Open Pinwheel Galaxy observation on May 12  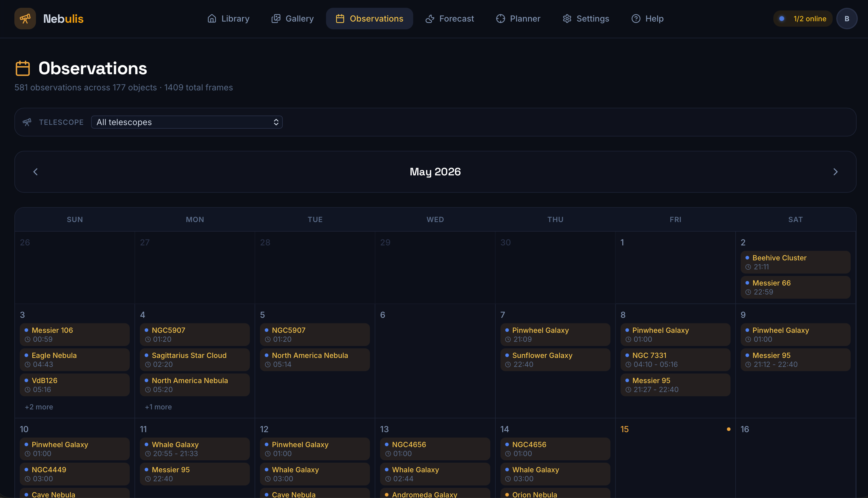point(315,449)
